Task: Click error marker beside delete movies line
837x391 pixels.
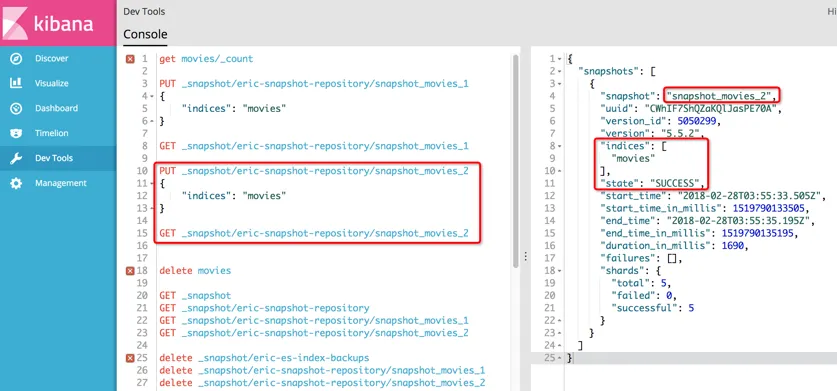Action: point(130,271)
